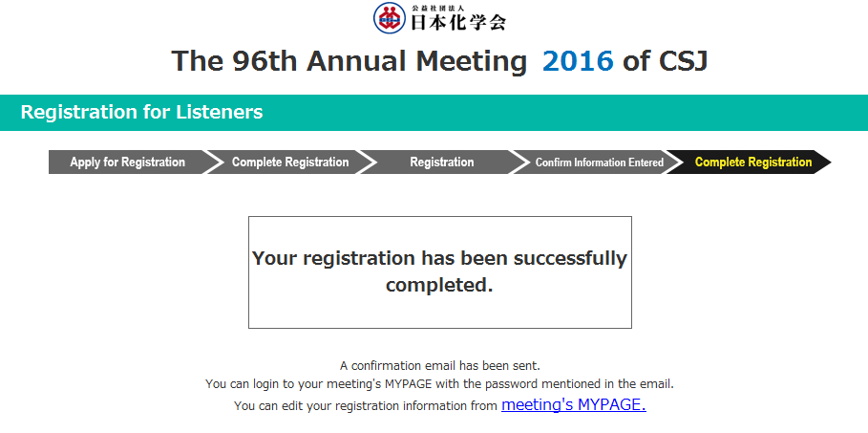This screenshot has height=433, width=868.
Task: Click the black arrow tip ending progress bar
Action: click(x=823, y=162)
